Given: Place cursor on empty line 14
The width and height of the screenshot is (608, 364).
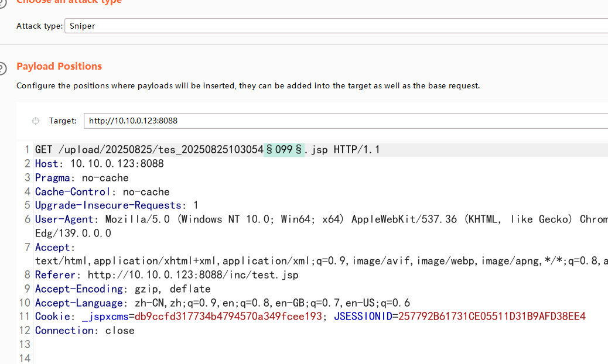Looking at the screenshot, I should 176,358.
